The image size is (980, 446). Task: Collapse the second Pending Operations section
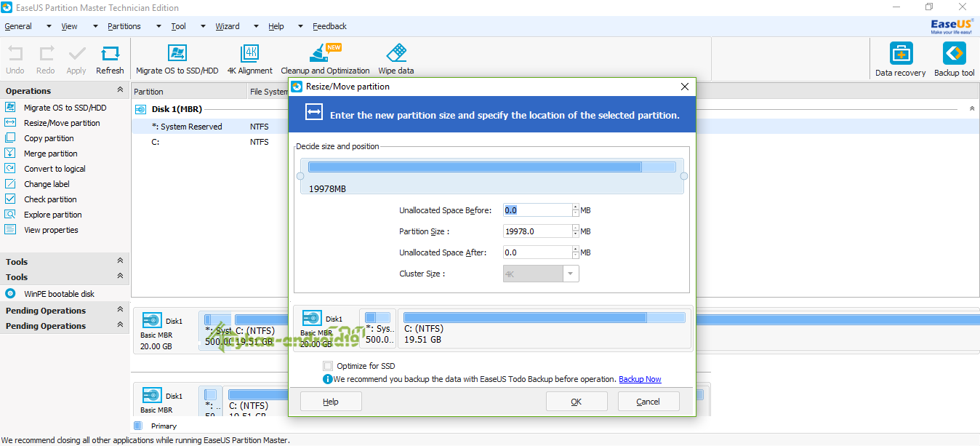click(x=120, y=325)
